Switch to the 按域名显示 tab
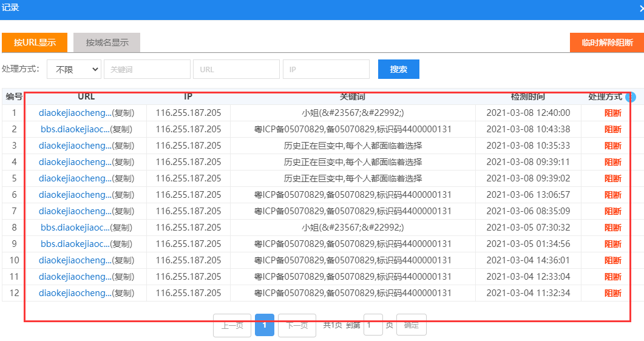Image resolution: width=644 pixels, height=341 pixels. 107,42
